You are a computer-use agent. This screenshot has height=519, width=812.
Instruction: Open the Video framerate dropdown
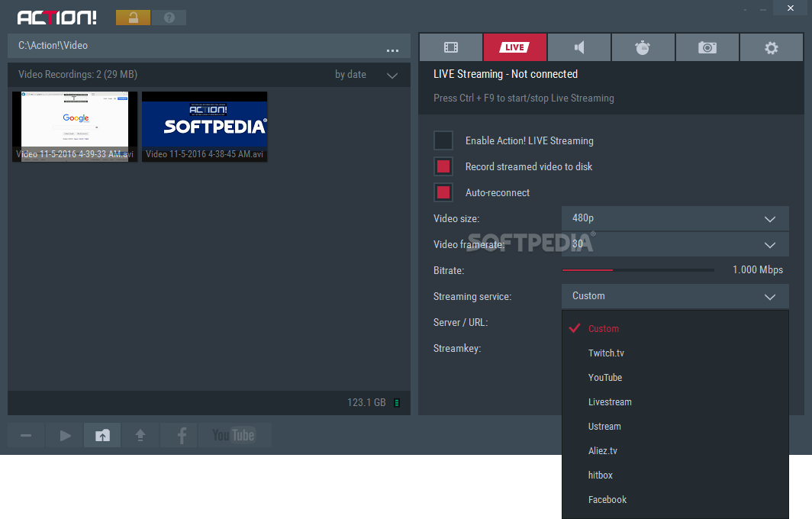675,244
